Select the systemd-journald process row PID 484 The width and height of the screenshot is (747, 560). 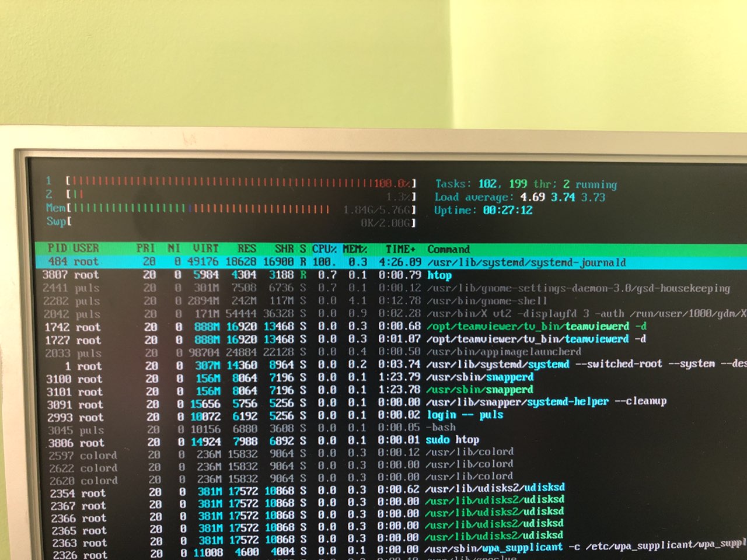point(391,262)
